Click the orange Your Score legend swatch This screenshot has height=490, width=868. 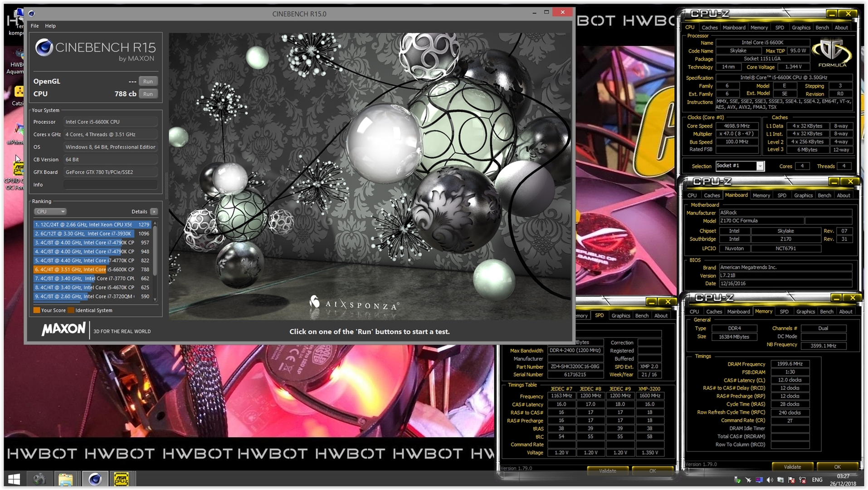click(x=37, y=310)
